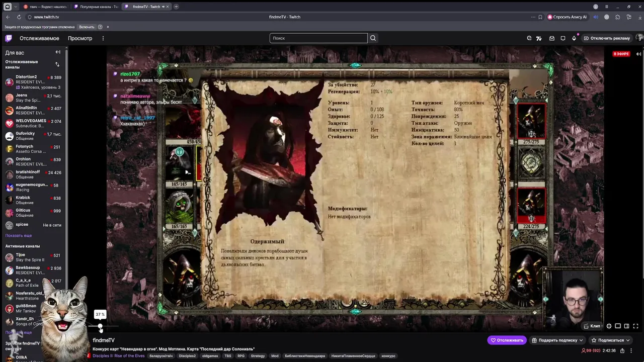Toggle the browser tab sound mute icon
644x362 pixels.
(x=163, y=7)
